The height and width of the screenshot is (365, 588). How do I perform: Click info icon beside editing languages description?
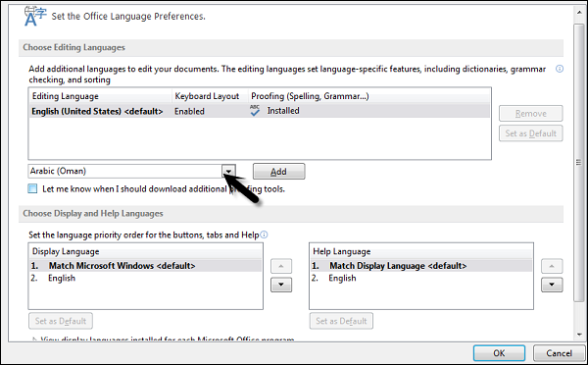(x=560, y=69)
